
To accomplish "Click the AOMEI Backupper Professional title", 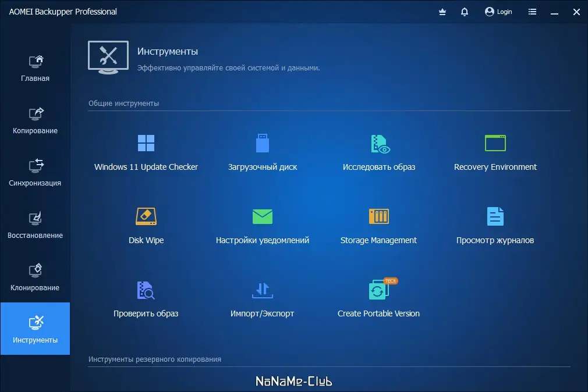I will [x=63, y=12].
